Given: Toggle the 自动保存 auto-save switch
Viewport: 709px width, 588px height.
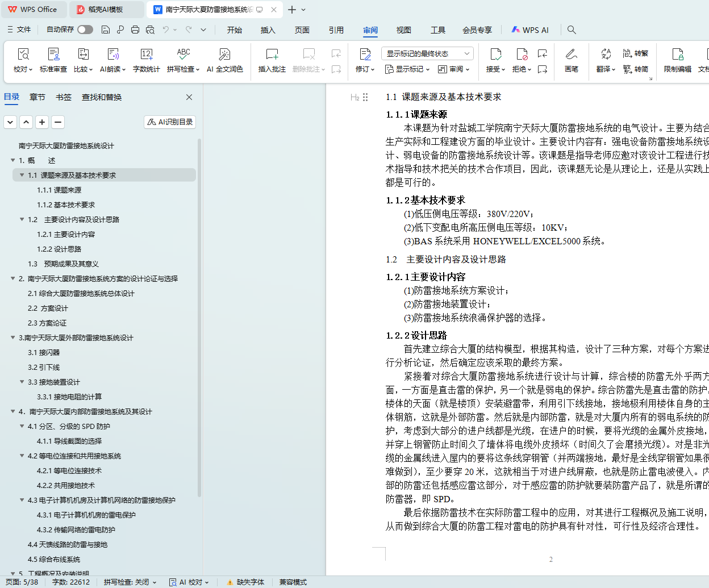Looking at the screenshot, I should [x=85, y=30].
